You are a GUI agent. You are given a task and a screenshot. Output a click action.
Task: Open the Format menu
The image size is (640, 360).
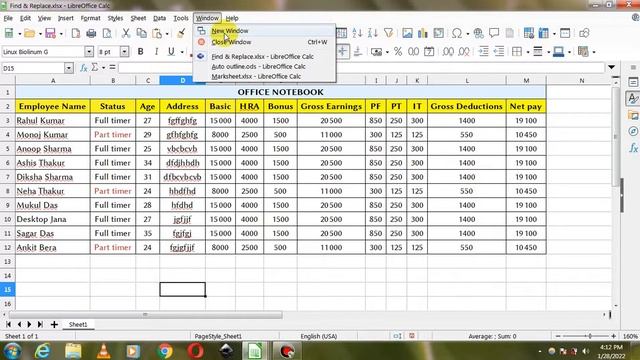point(90,18)
